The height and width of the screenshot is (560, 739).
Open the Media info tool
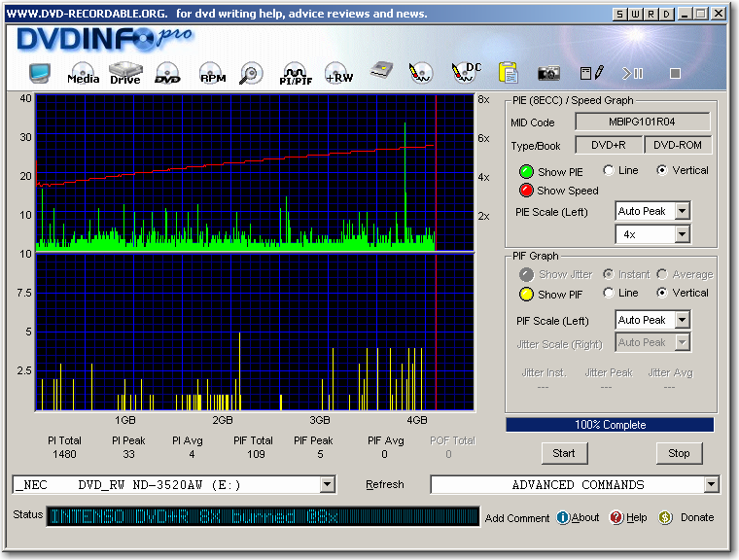(x=83, y=74)
